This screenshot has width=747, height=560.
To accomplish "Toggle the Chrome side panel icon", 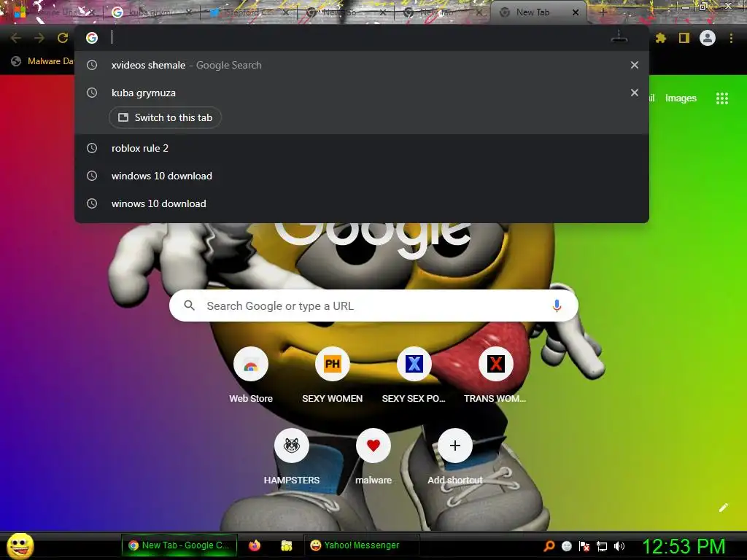I will click(684, 38).
